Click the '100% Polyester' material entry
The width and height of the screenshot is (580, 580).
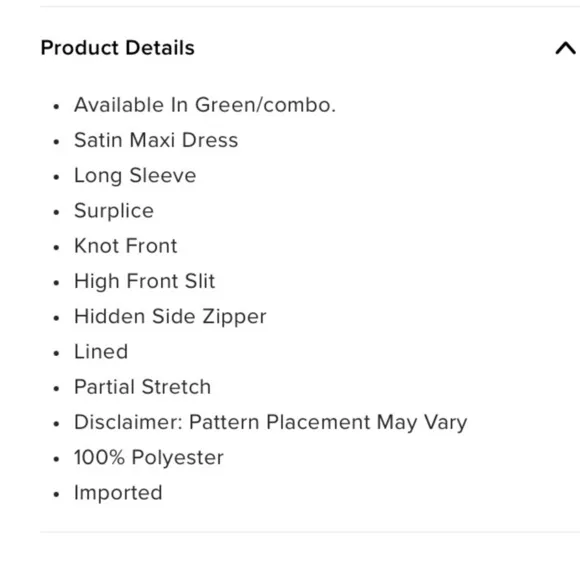tap(149, 458)
